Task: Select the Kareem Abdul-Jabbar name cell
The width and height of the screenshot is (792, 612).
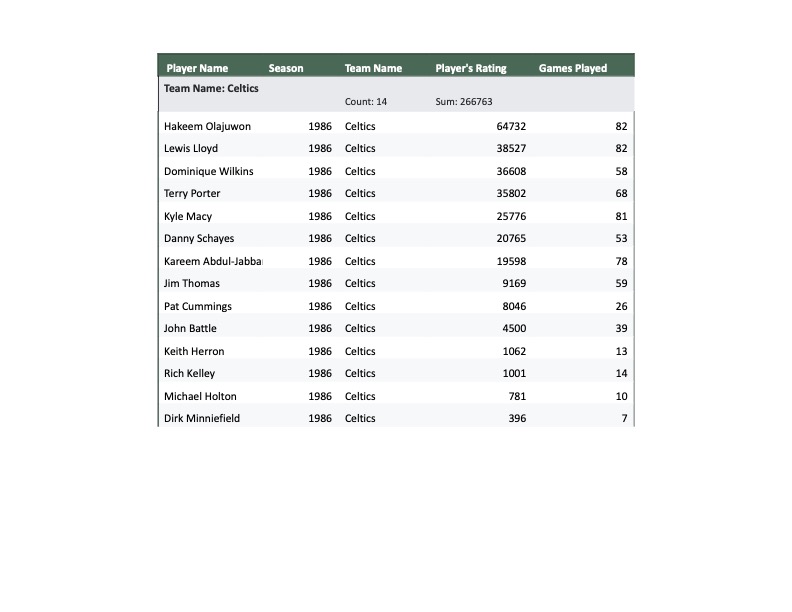Action: [x=212, y=261]
